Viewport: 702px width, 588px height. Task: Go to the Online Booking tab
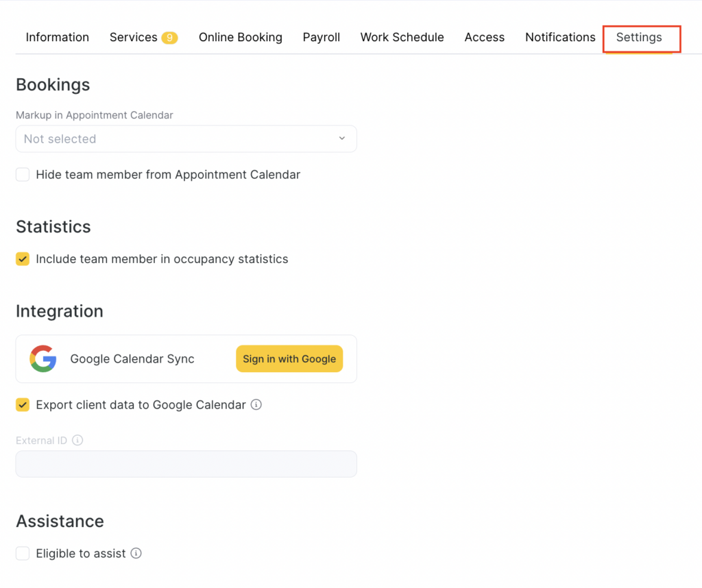241,38
